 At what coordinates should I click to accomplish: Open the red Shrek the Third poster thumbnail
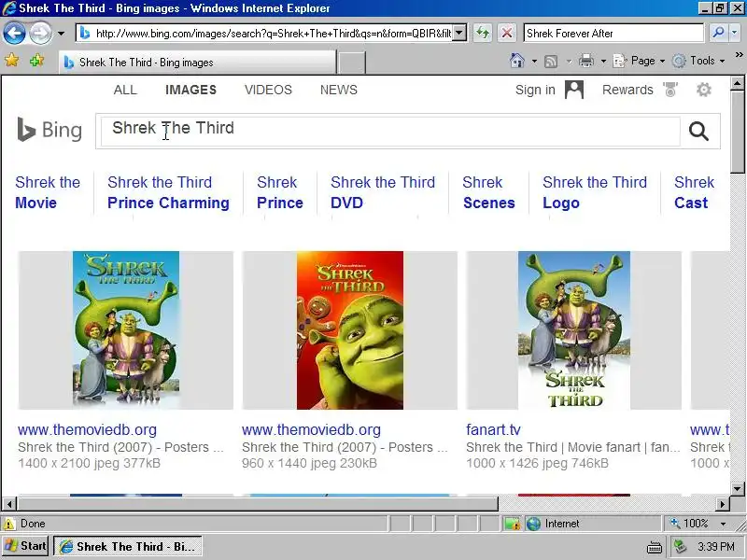[350, 330]
